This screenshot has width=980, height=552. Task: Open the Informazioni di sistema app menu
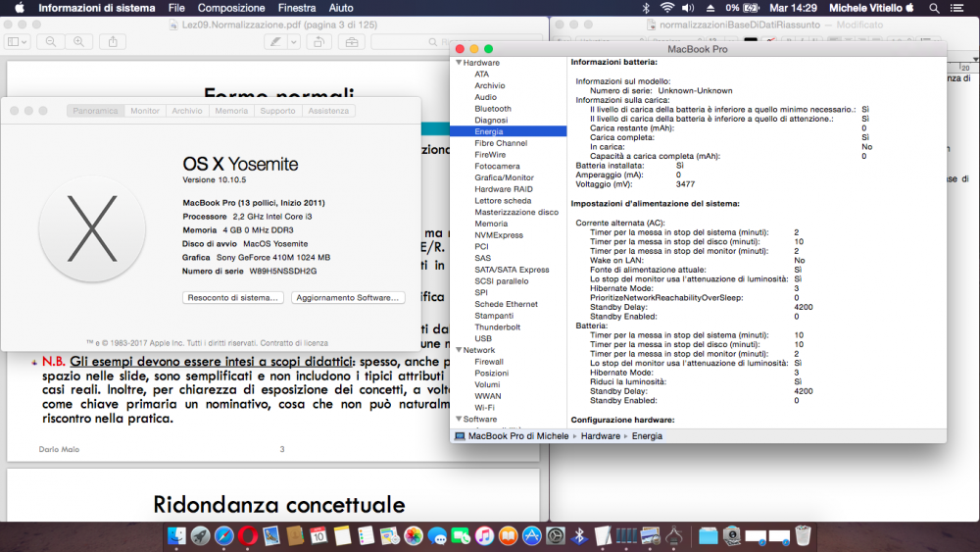pyautogui.click(x=97, y=8)
